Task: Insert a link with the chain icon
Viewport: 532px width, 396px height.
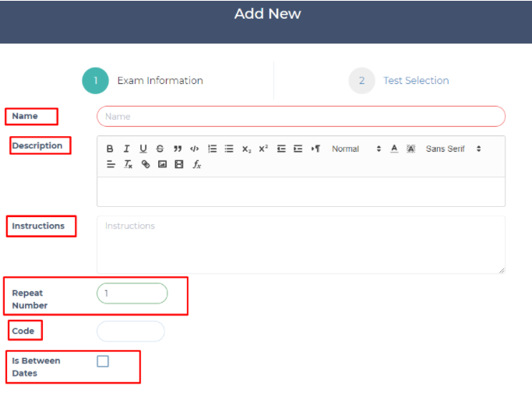Action: 145,165
